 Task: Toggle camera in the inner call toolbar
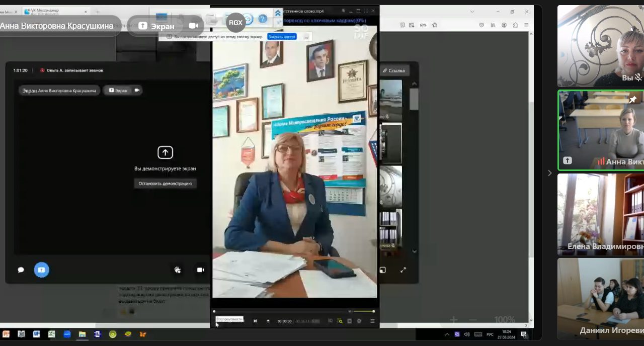[200, 270]
